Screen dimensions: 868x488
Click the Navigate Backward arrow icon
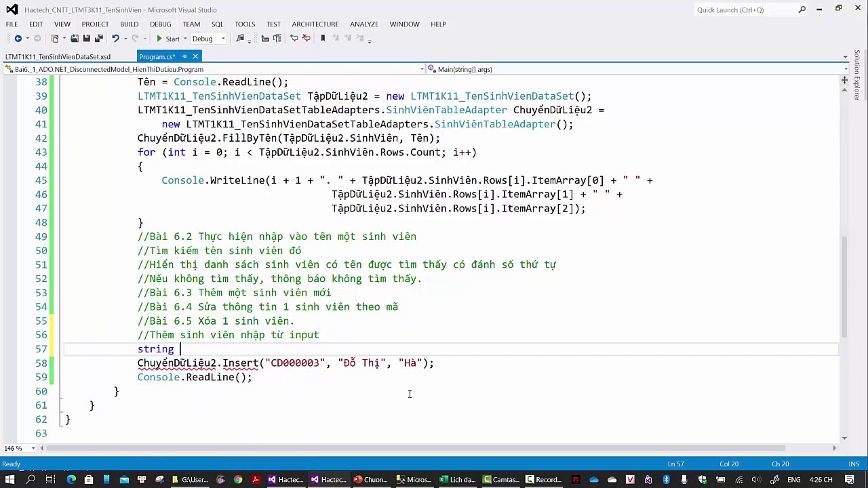(18, 39)
